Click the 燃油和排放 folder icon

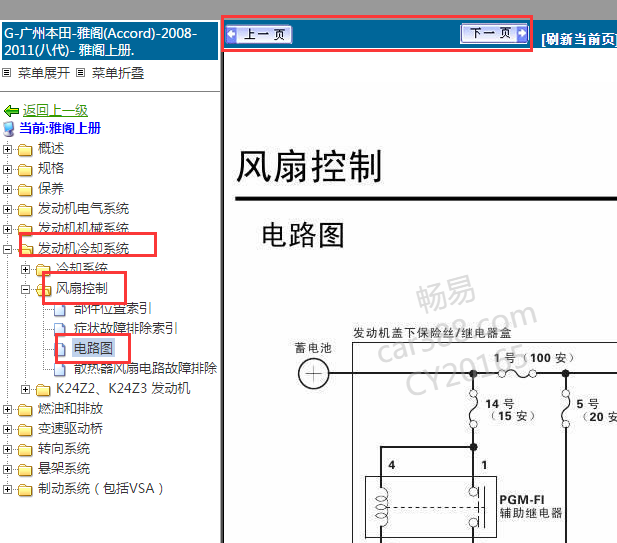coord(25,410)
